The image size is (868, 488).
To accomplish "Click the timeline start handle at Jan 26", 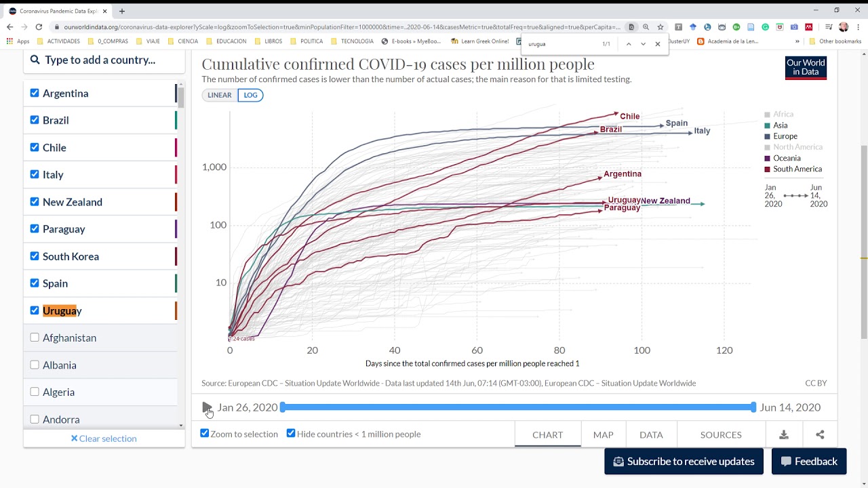I will point(283,407).
